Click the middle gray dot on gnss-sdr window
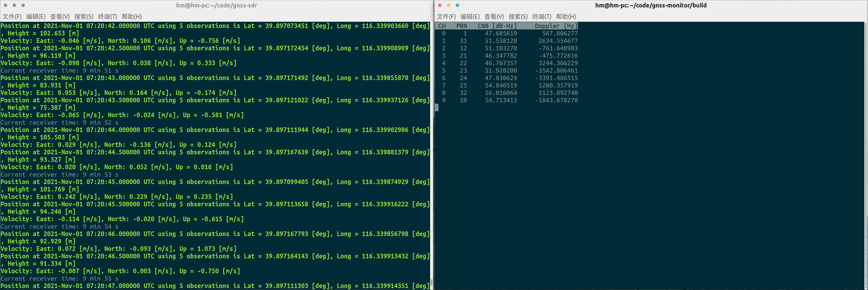The image size is (868, 290). point(14,6)
